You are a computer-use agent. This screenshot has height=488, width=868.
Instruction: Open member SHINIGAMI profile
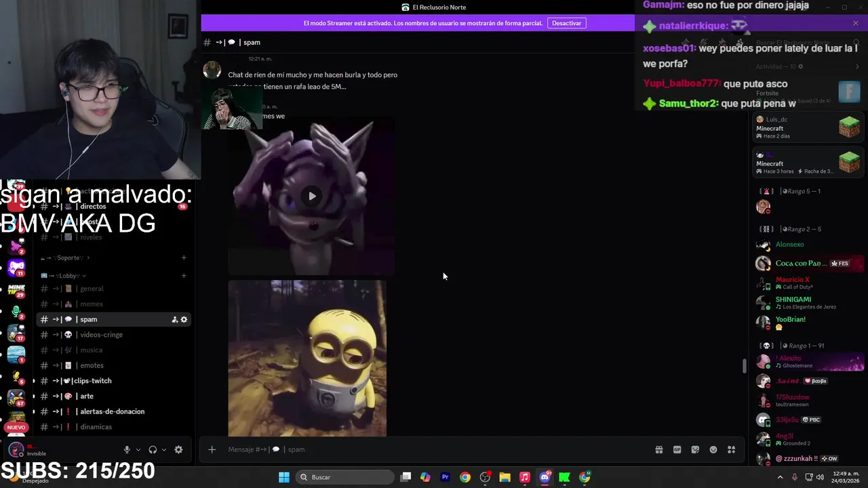(x=807, y=302)
